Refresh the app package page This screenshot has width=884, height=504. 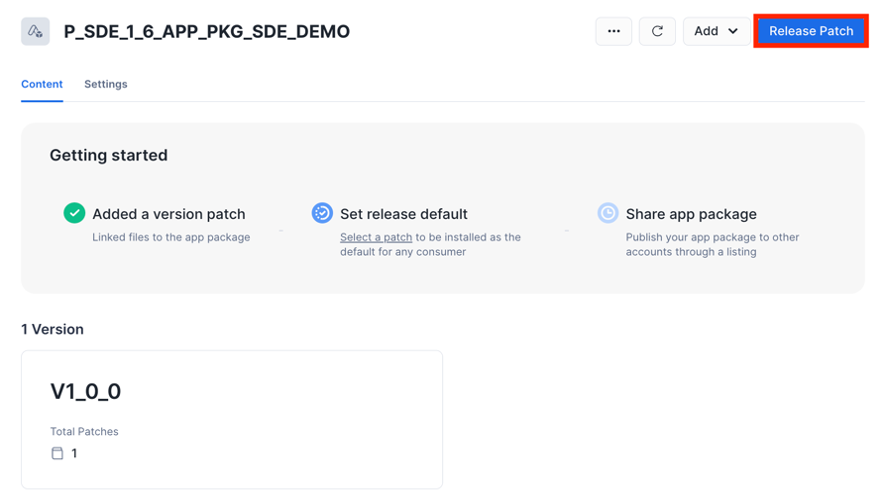(657, 31)
